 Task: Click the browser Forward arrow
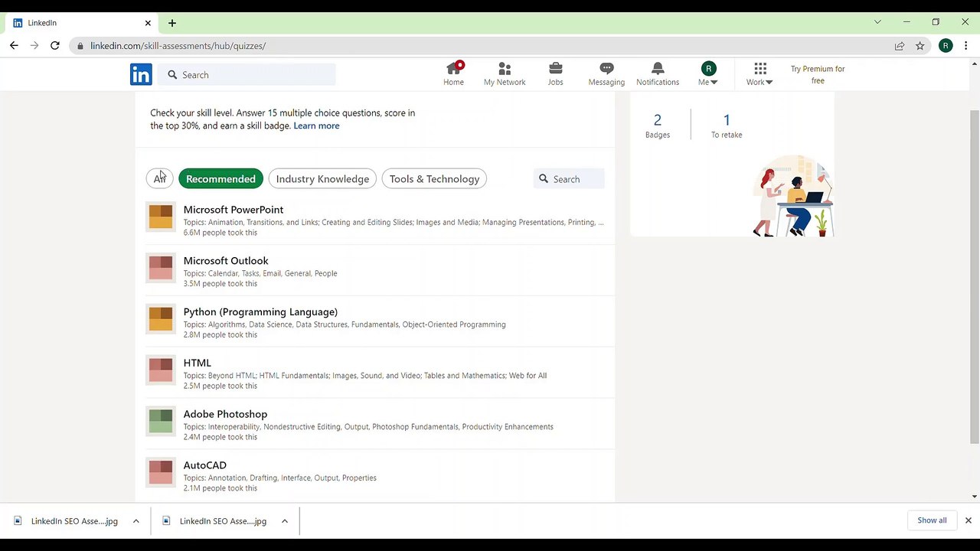coord(34,46)
